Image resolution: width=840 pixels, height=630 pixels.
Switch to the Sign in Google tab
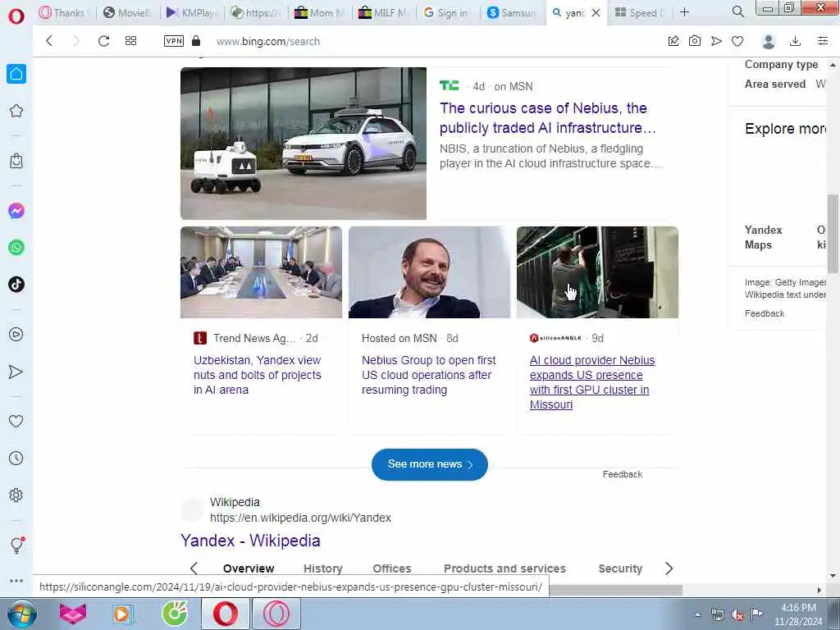pyautogui.click(x=446, y=12)
